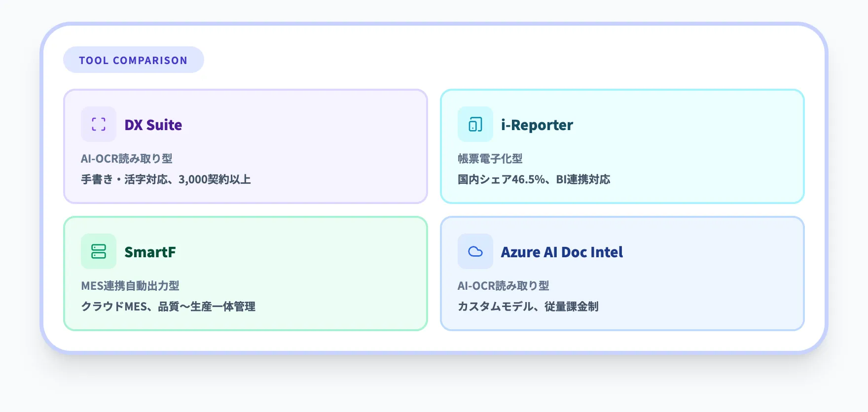
Task: Click the AI-OCR読み取り型 label under Azure
Action: pos(503,286)
